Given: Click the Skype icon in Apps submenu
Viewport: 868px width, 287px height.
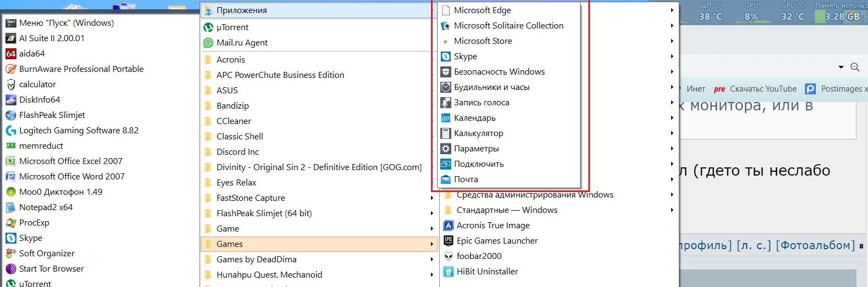Looking at the screenshot, I should pos(446,57).
